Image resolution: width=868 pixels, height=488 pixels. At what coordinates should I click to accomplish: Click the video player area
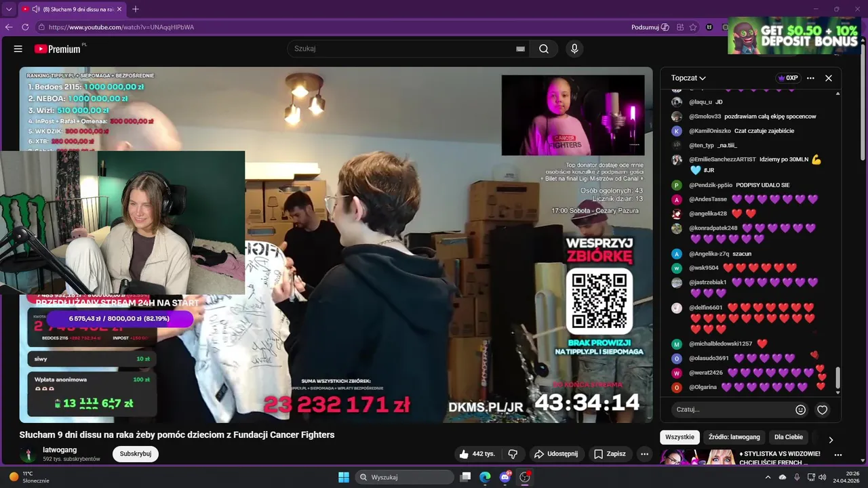tap(336, 245)
